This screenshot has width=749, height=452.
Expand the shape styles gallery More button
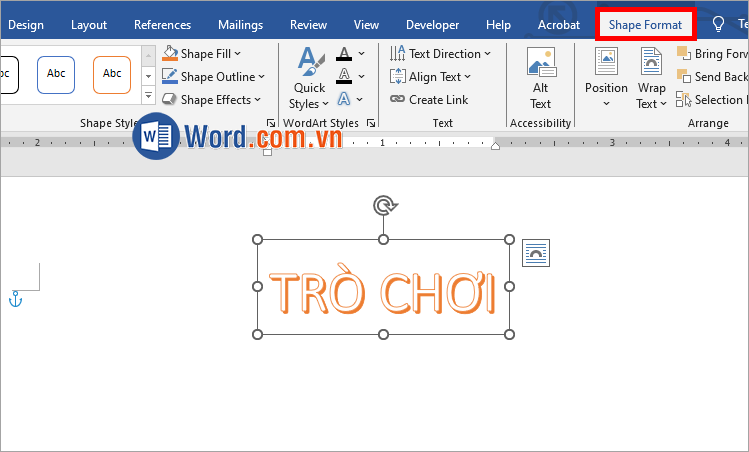click(149, 95)
